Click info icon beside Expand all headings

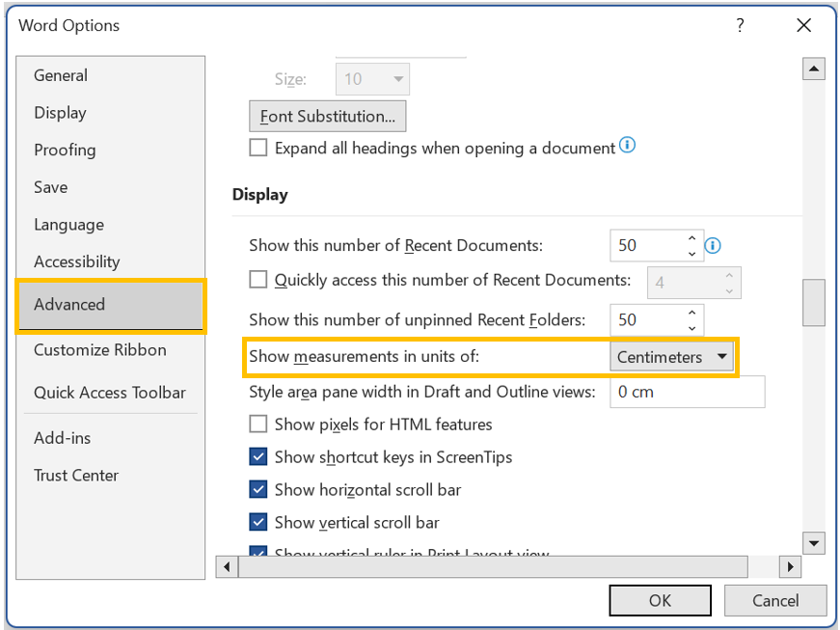628,147
